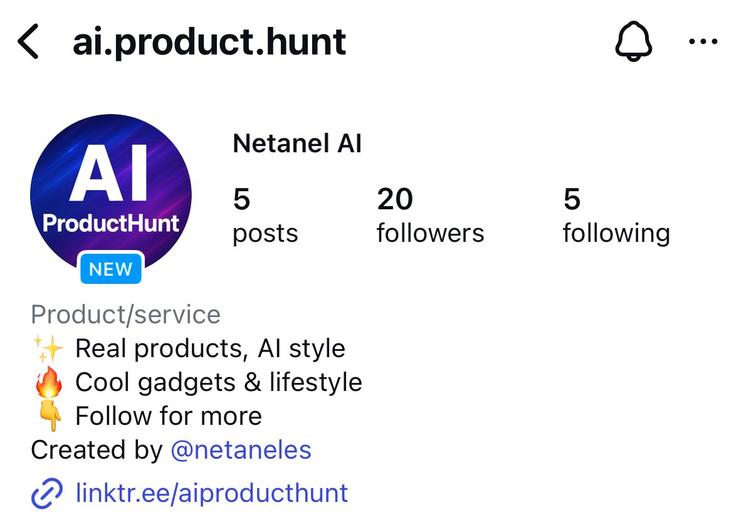Viewport: 756px width, 532px height.
Task: Tap the fire emoji in bio
Action: [48, 383]
